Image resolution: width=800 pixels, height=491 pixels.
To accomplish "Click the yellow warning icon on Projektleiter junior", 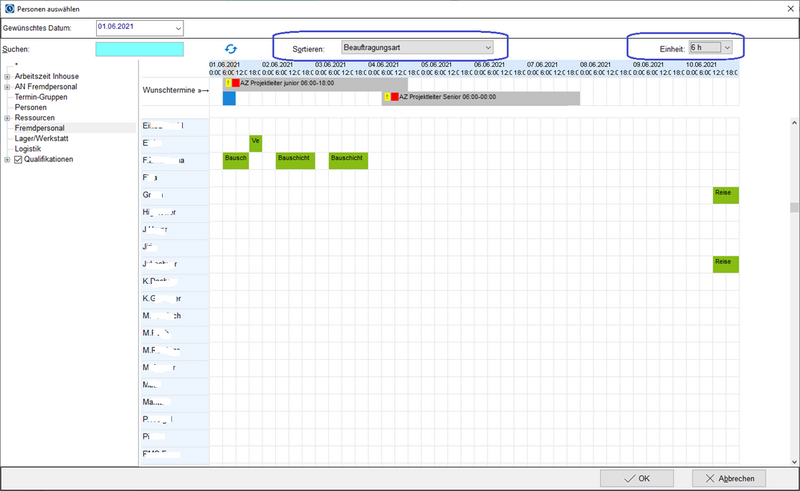I will point(228,84).
